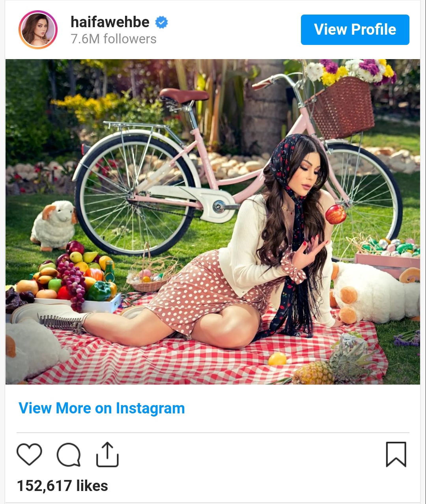Like the post with the heart icon

[x=29, y=454]
